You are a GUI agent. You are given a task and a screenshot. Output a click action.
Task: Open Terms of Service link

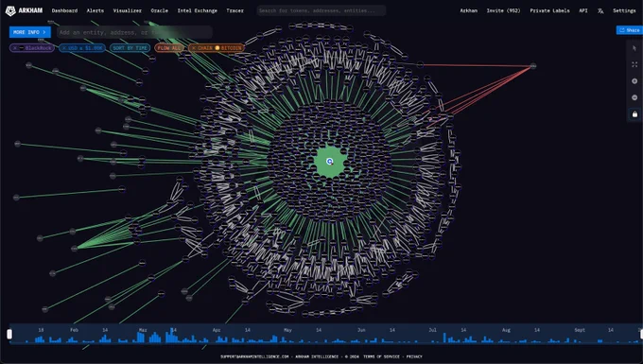[381, 356]
